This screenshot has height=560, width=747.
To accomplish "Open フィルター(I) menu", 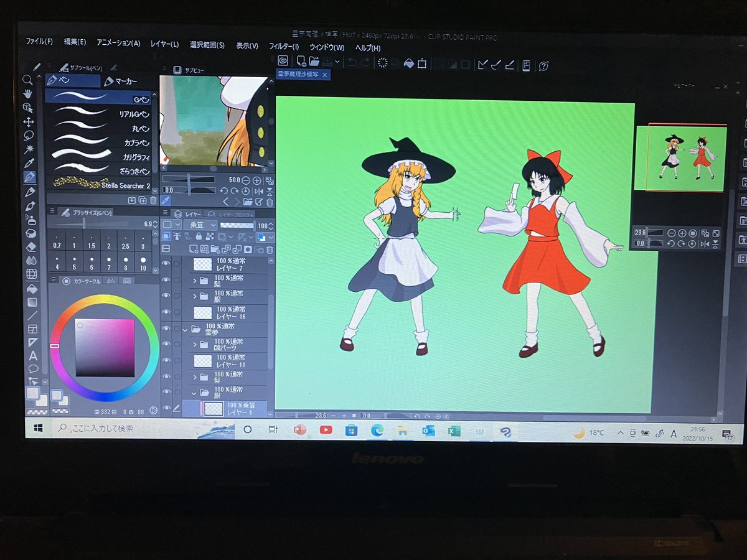I will click(283, 47).
